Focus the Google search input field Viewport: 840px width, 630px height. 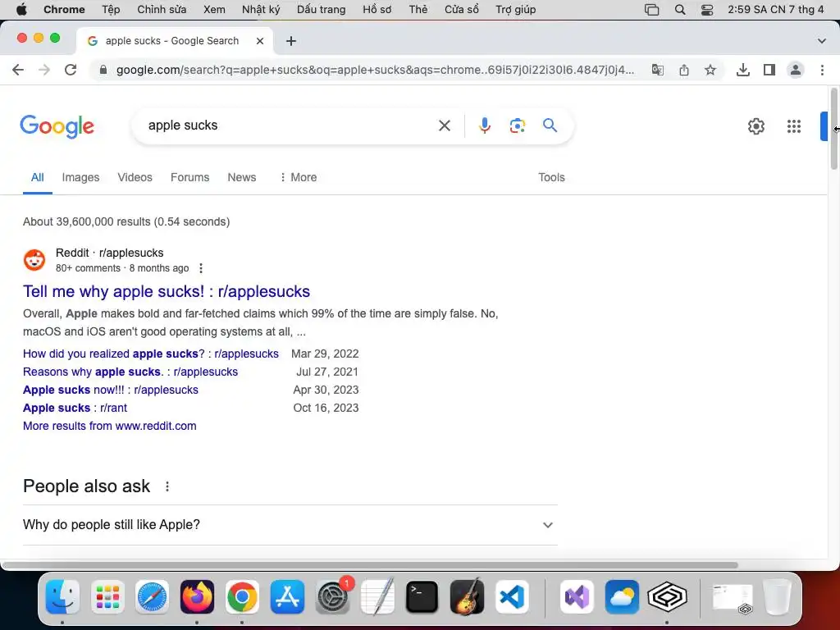(x=290, y=126)
